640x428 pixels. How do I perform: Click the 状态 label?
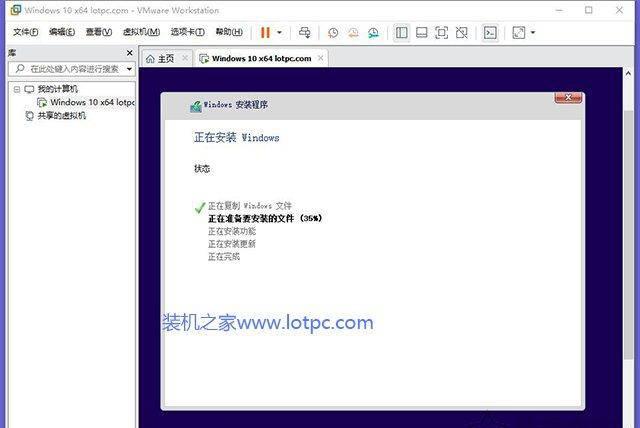[x=202, y=169]
